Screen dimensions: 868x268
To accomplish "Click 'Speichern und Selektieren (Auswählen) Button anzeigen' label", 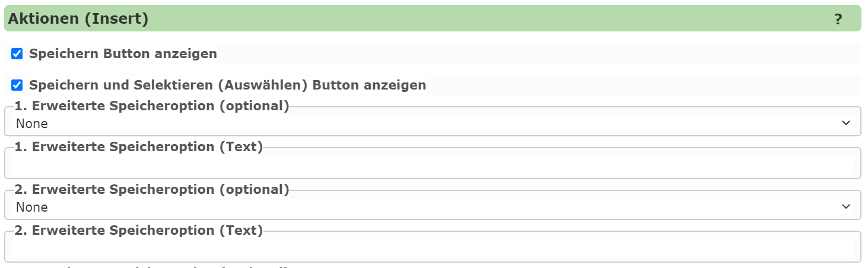I will 227,85.
